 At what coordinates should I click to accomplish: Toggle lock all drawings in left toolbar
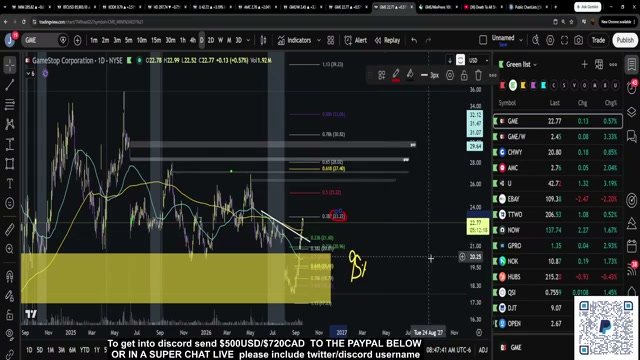pos(10,315)
